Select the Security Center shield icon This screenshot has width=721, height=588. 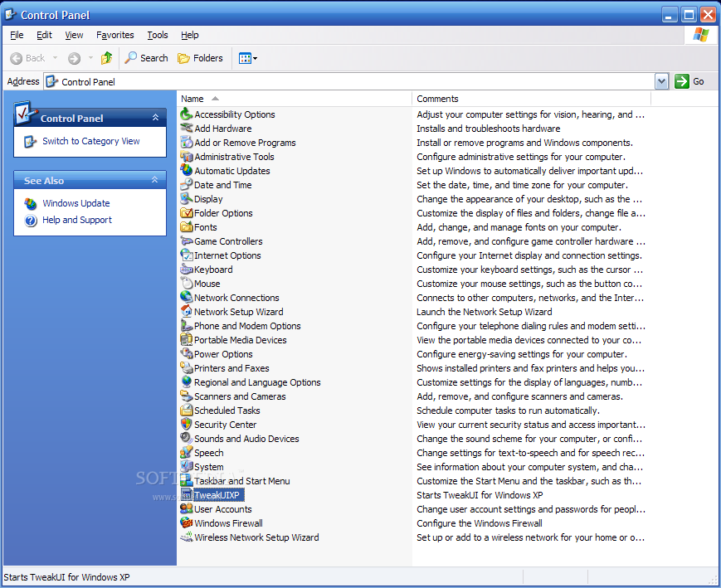click(x=186, y=425)
